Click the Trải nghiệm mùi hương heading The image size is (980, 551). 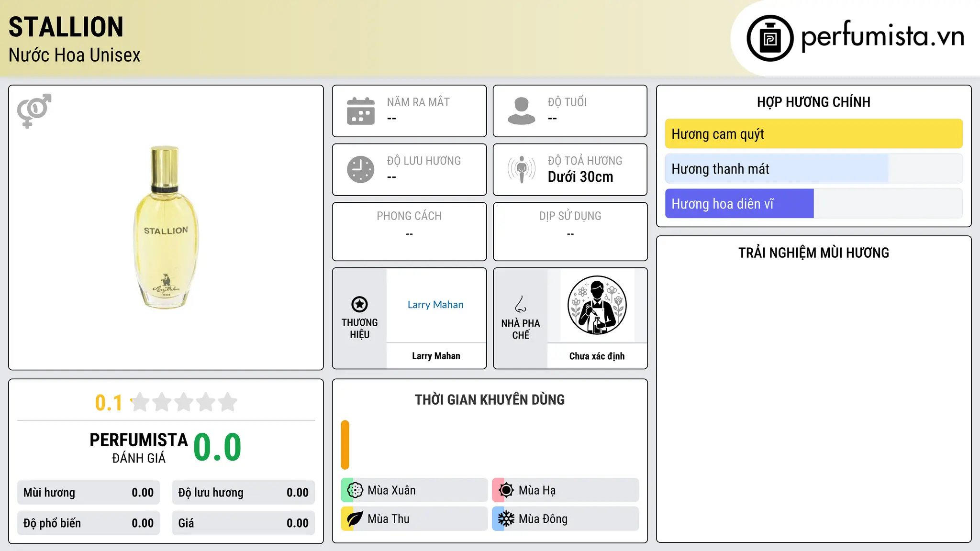(x=813, y=253)
